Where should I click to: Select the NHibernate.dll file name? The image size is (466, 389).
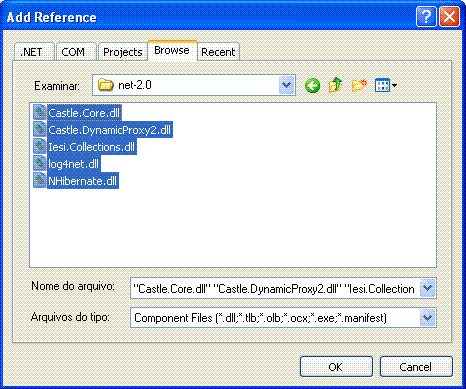coord(83,181)
